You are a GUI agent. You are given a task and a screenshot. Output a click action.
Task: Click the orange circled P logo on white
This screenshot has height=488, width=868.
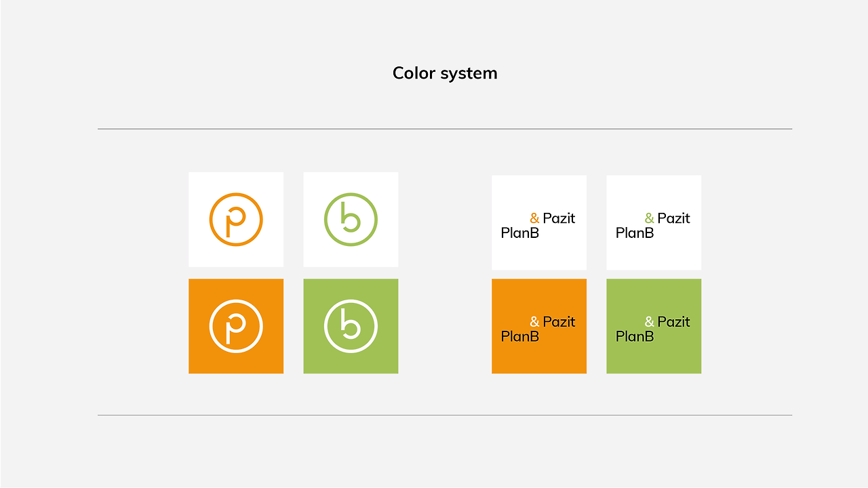(x=235, y=220)
